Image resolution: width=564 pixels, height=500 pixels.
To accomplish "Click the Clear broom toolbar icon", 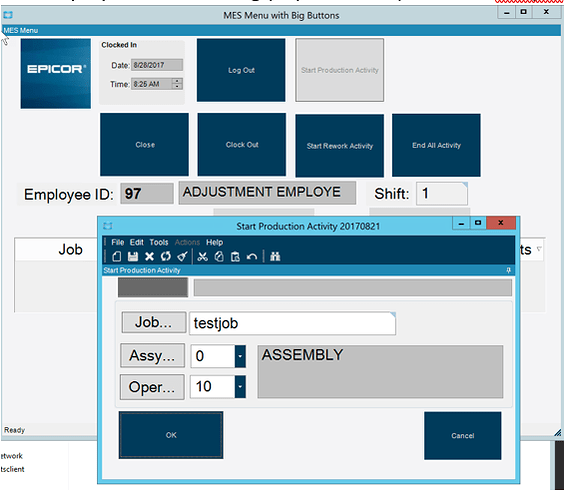I will (182, 256).
